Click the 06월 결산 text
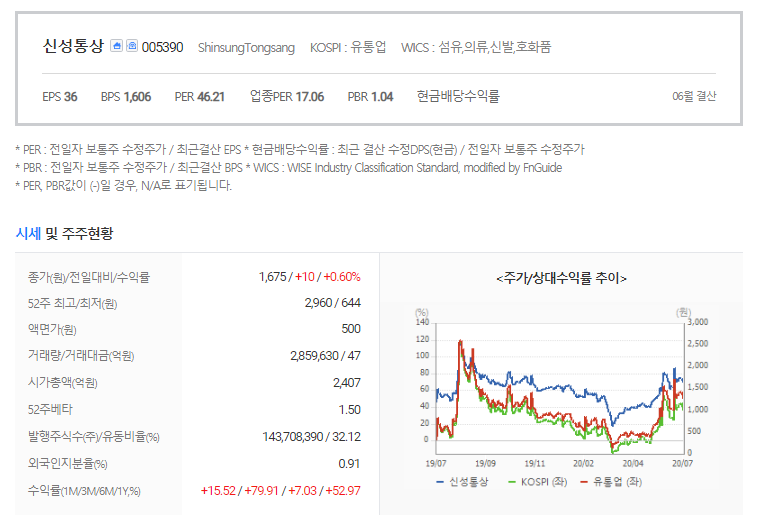The width and height of the screenshot is (760, 515). (x=694, y=96)
